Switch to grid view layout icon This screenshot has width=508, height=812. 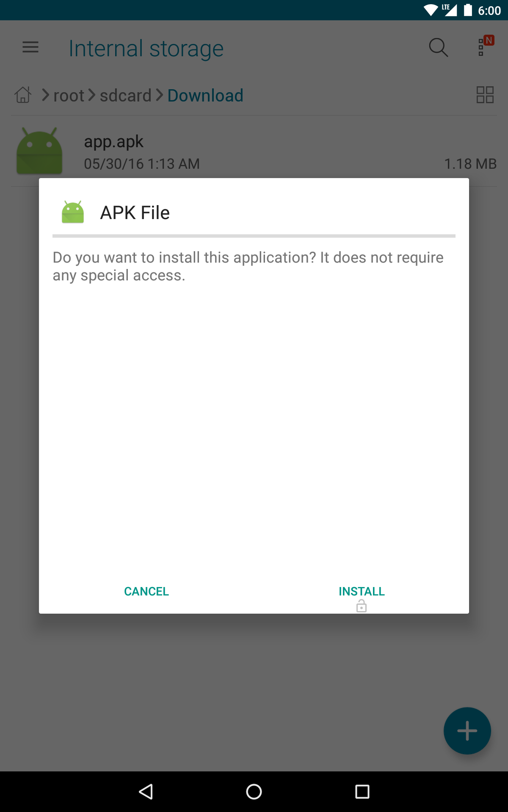(x=485, y=95)
